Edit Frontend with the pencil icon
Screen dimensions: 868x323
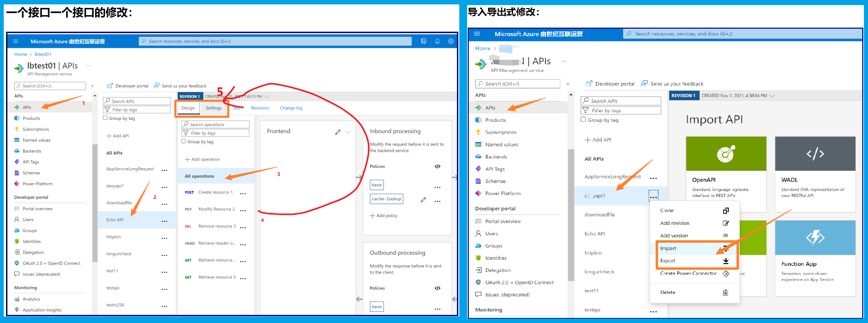(x=338, y=132)
